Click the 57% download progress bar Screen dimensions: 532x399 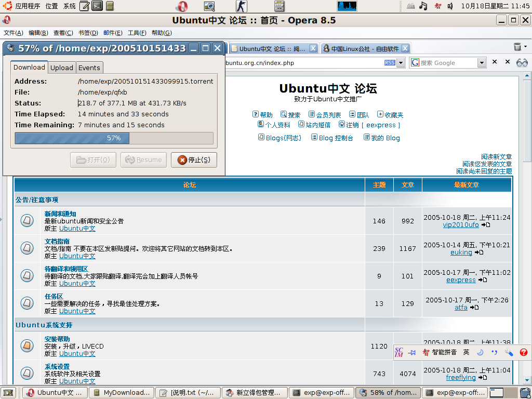[x=114, y=138]
